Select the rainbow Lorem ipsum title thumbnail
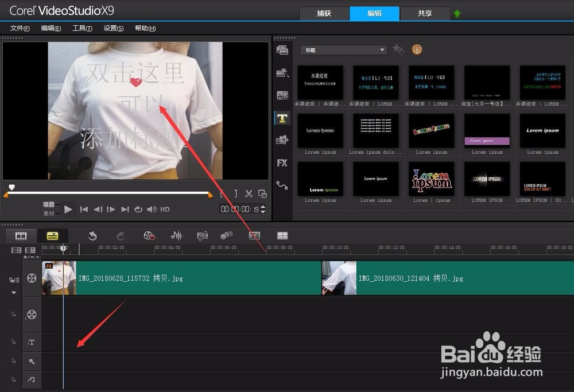The image size is (574, 392). (432, 130)
